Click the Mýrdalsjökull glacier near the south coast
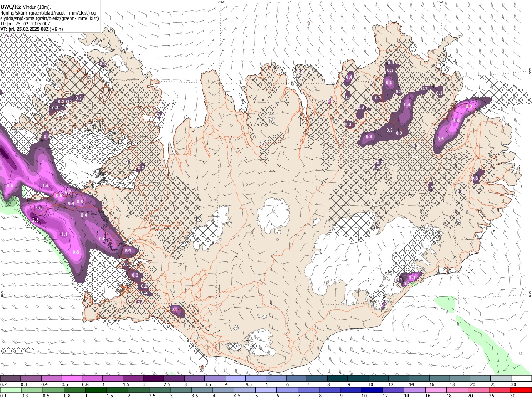Image resolution: width=532 pixels, height=399 pixels. click(261, 343)
